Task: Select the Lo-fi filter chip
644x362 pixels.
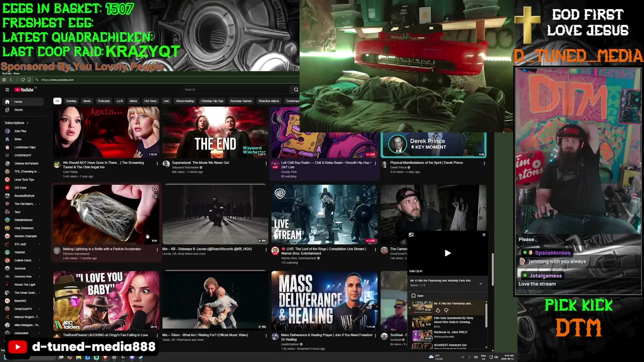Action: (x=120, y=101)
